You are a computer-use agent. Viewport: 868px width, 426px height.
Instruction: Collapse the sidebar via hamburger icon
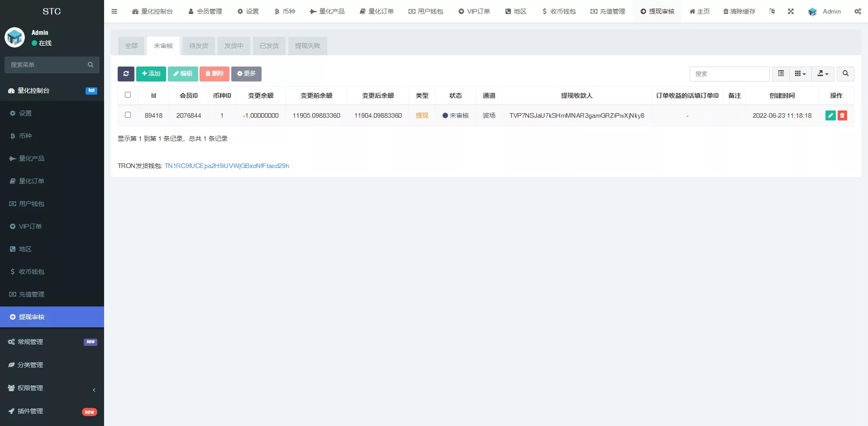(x=114, y=11)
